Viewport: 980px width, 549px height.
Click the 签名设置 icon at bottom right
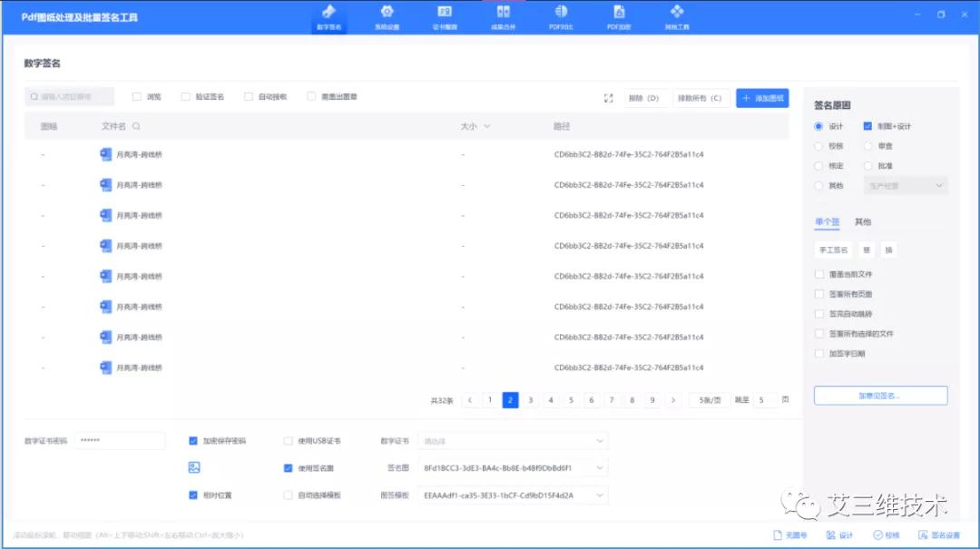(939, 536)
